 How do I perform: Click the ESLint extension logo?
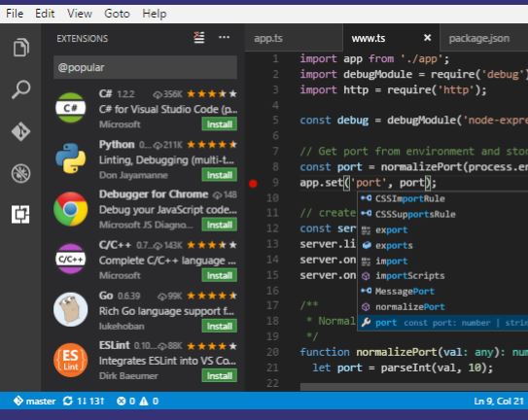coord(70,360)
